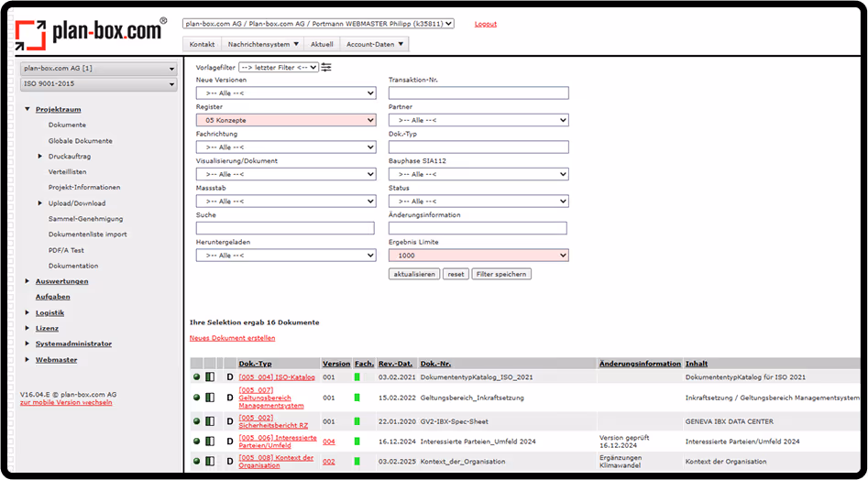Image resolution: width=868 pixels, height=480 pixels.
Task: Click into the Transaktion-Nr. input field
Action: 478,93
